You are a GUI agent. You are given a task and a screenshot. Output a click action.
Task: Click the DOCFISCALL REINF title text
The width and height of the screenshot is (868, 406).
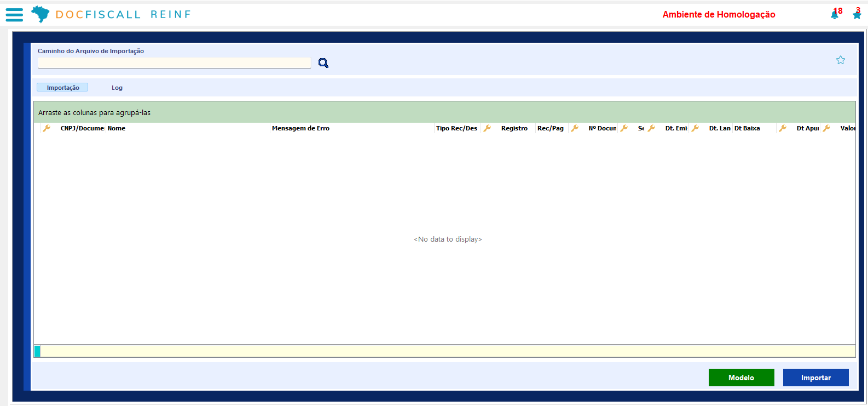[124, 15]
